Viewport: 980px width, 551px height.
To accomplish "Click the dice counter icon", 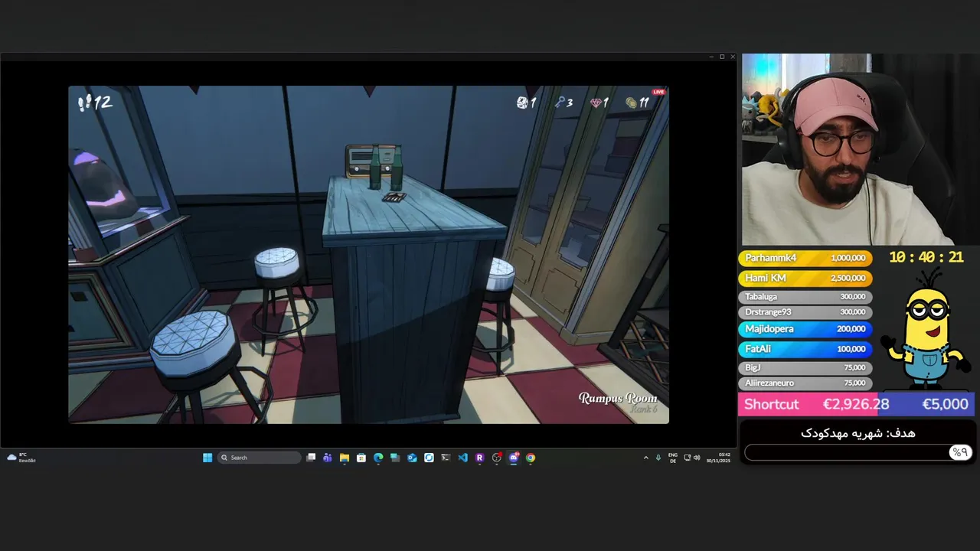I will click(x=522, y=103).
